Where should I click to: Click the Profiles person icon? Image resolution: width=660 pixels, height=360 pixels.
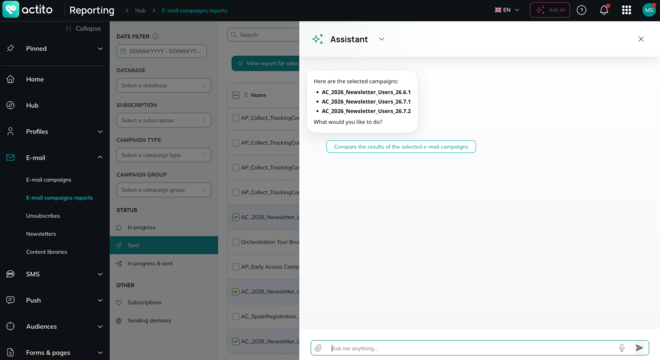[x=11, y=131]
